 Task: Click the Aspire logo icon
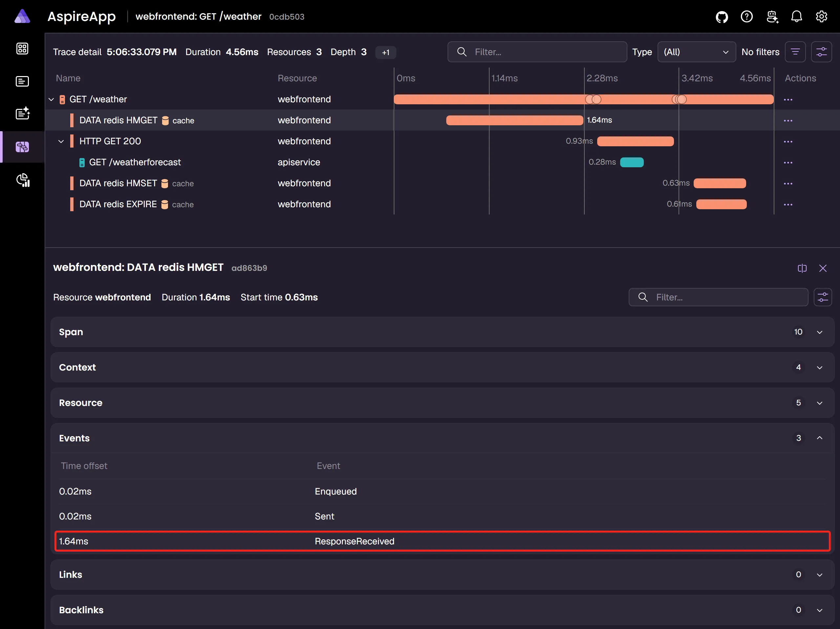22,17
